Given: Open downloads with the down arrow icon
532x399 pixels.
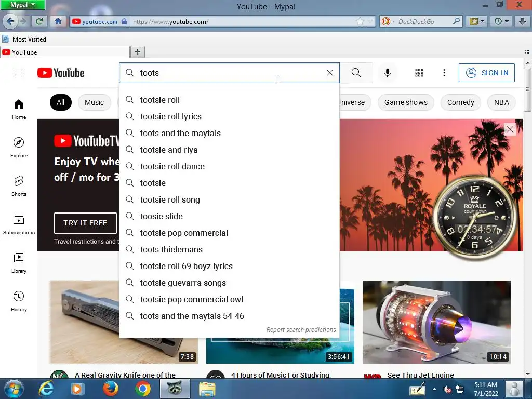Looking at the screenshot, I should click(523, 21).
